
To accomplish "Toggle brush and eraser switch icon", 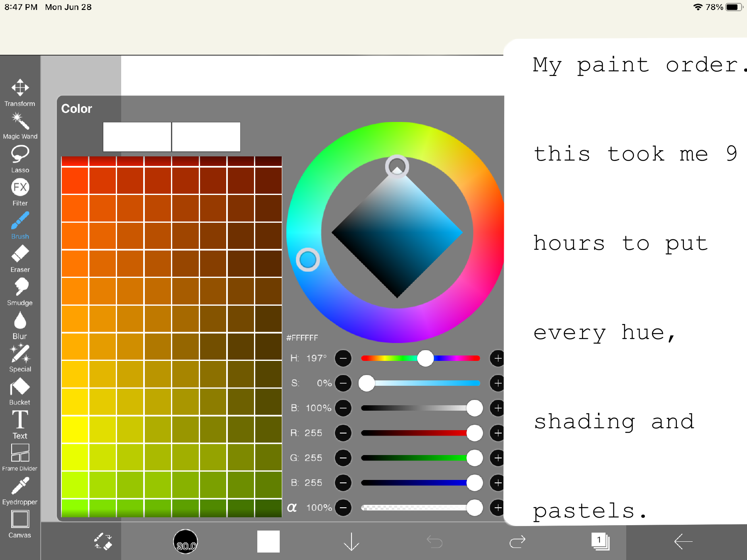I will pos(103,542).
